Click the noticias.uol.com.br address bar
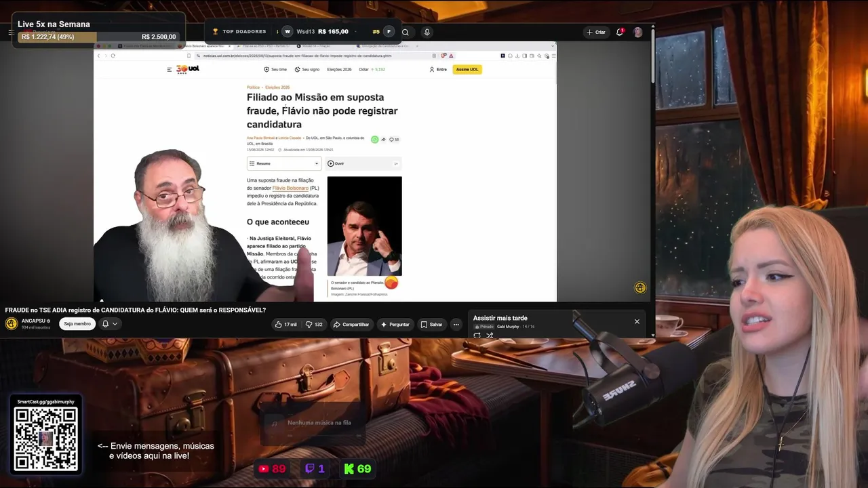Screen dimensions: 868x488 (312, 56)
